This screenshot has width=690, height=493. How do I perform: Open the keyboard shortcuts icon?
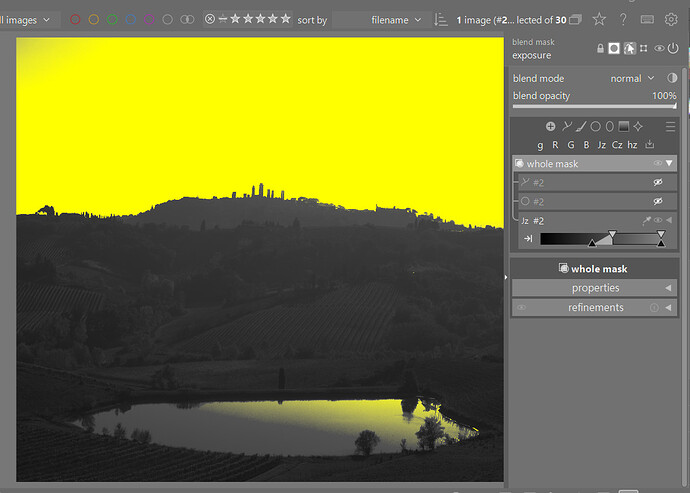coord(647,19)
